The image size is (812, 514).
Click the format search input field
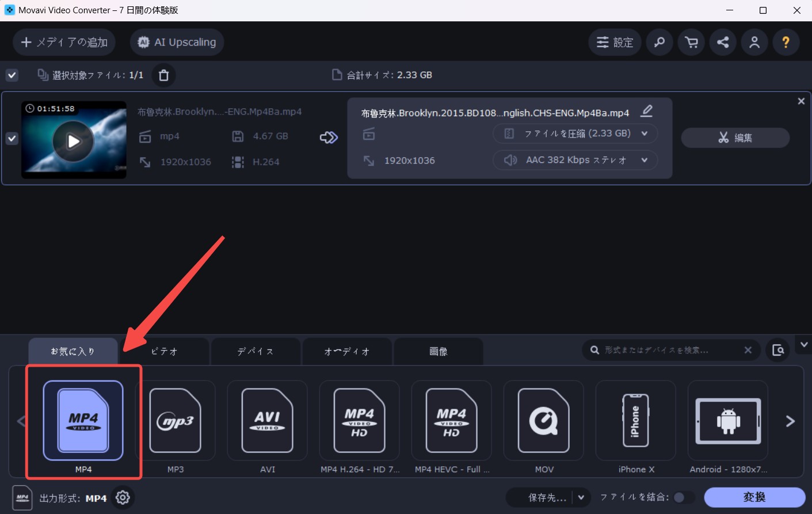click(x=670, y=350)
